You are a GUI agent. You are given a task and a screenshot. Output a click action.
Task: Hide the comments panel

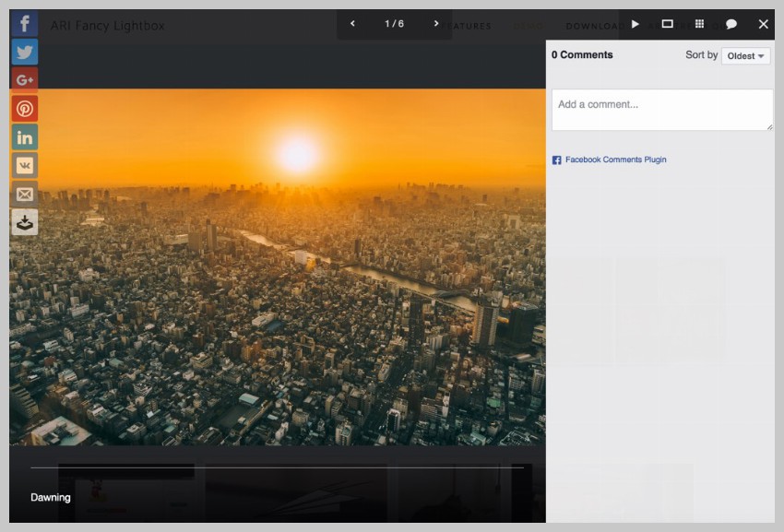pos(731,24)
